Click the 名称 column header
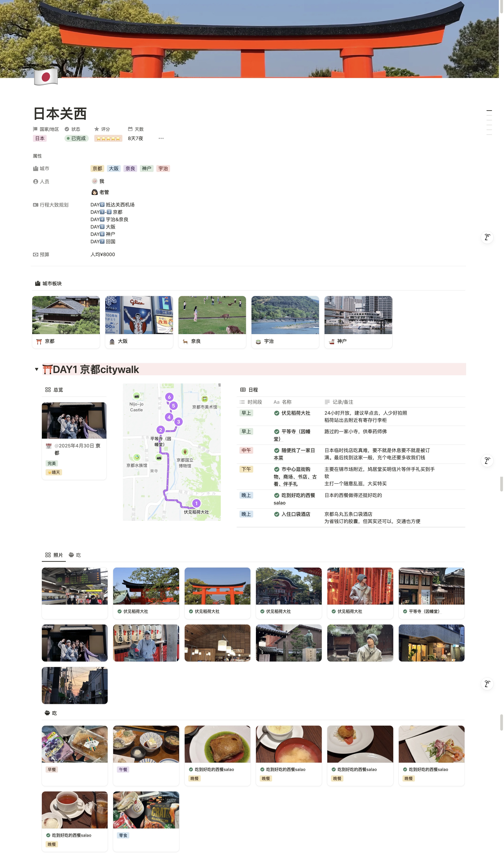 pyautogui.click(x=283, y=402)
